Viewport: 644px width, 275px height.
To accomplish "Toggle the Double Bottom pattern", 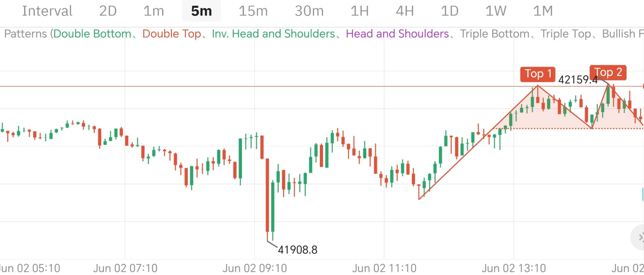I will (x=92, y=34).
